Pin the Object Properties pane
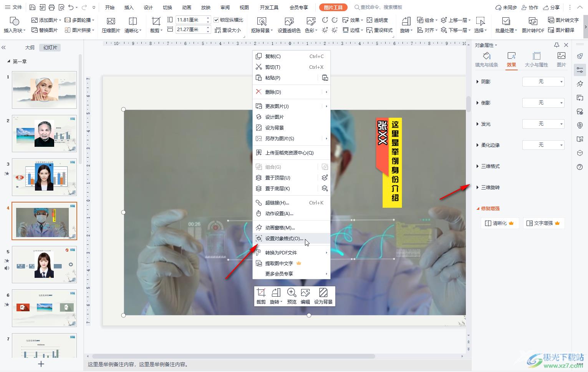 (557, 45)
